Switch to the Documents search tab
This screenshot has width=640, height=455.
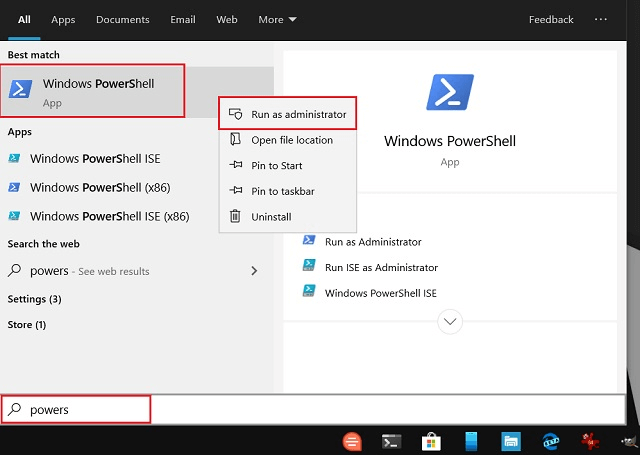point(124,19)
